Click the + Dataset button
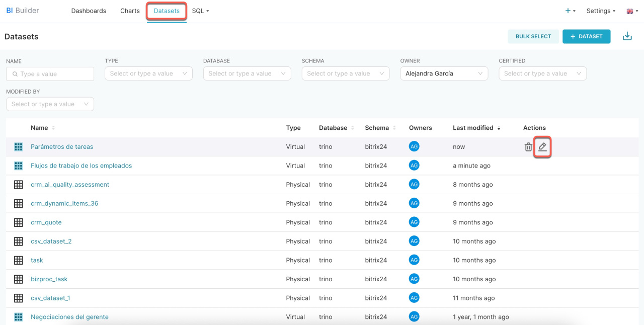 (586, 36)
